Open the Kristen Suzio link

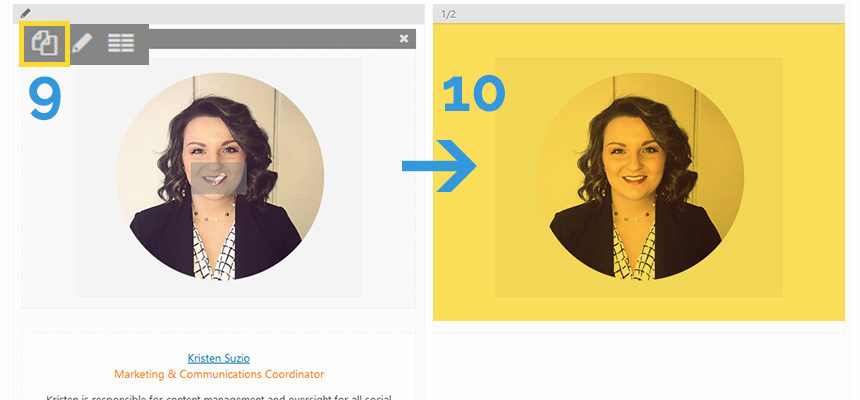point(219,358)
